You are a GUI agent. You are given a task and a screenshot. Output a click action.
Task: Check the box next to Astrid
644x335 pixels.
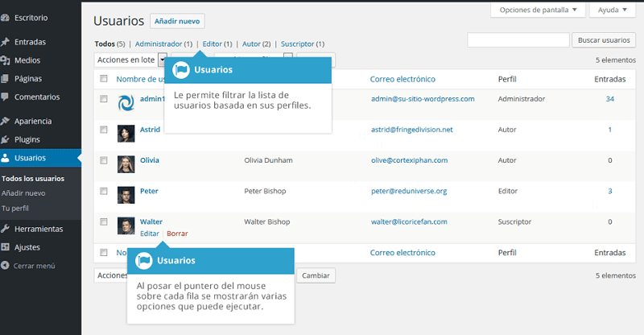(x=103, y=129)
